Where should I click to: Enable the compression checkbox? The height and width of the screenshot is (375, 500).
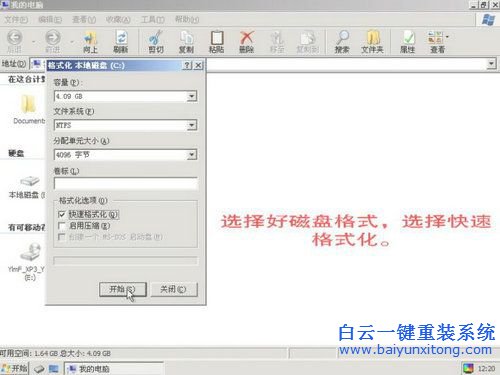[x=62, y=226]
